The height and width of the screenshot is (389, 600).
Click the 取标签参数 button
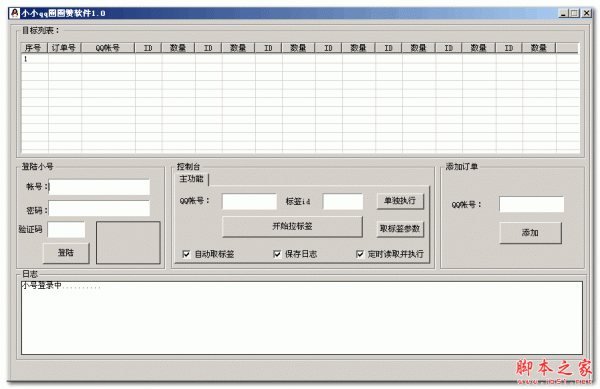pyautogui.click(x=400, y=229)
